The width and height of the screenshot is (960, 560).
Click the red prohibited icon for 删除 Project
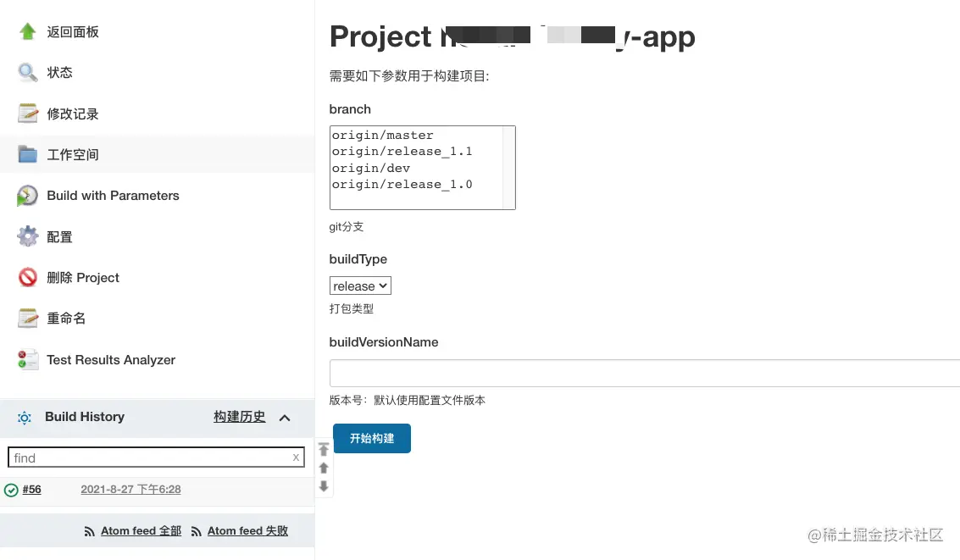(28, 277)
